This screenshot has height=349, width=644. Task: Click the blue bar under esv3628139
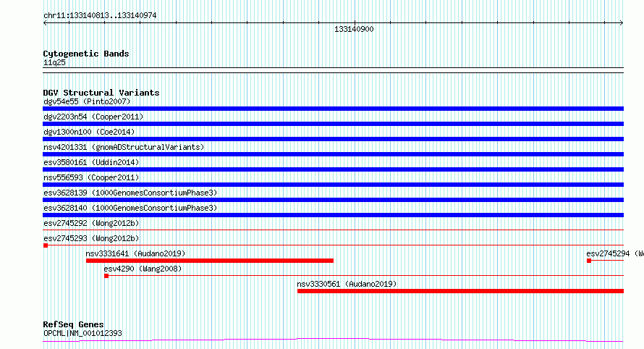point(333,200)
